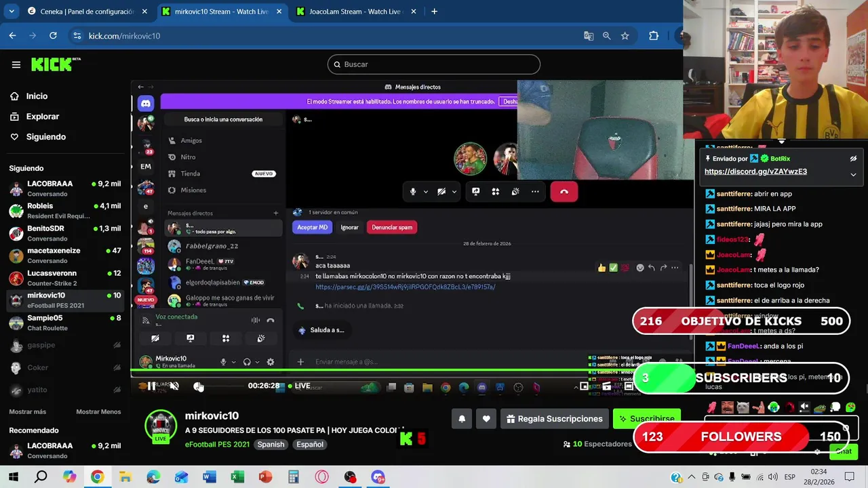Viewport: 868px width, 488px height.
Task: Click the notification bell under the stream
Action: (x=462, y=419)
